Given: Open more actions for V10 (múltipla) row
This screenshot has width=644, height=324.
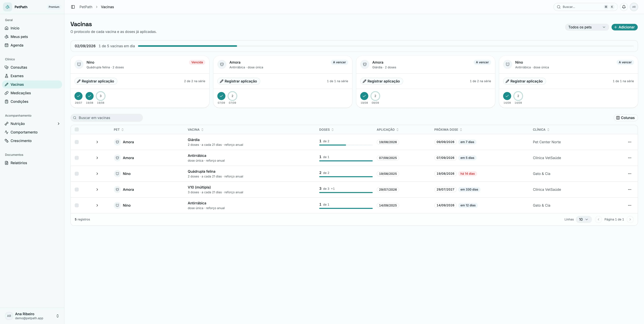Looking at the screenshot, I should pos(630,190).
